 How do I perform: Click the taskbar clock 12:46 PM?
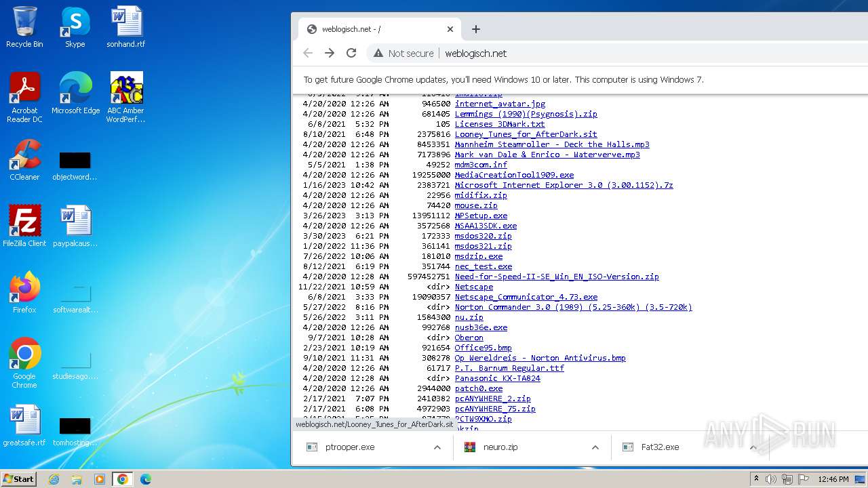click(x=833, y=479)
